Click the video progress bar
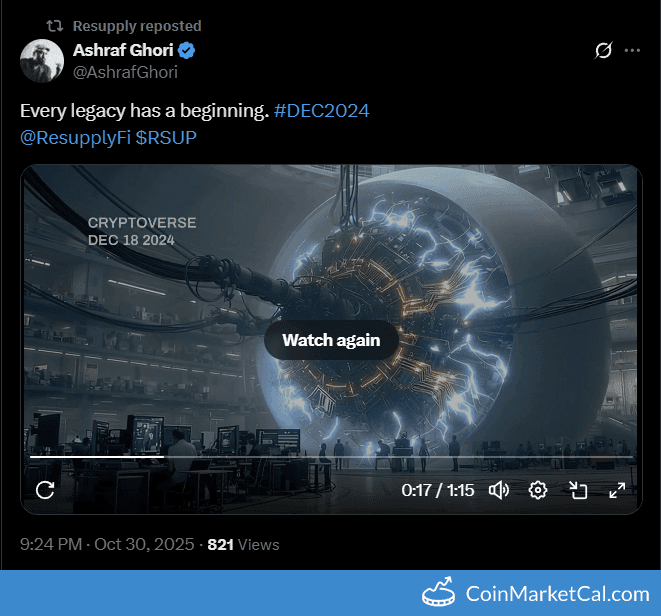Viewport: 661px width, 616px height. [331, 457]
